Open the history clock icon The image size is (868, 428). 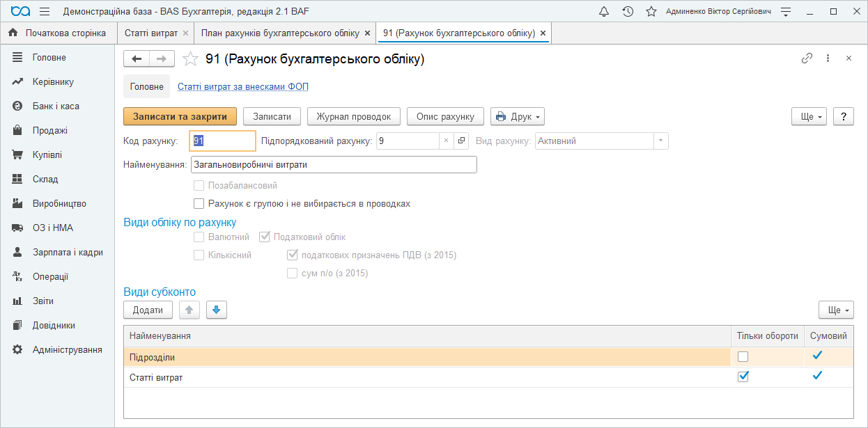(628, 12)
